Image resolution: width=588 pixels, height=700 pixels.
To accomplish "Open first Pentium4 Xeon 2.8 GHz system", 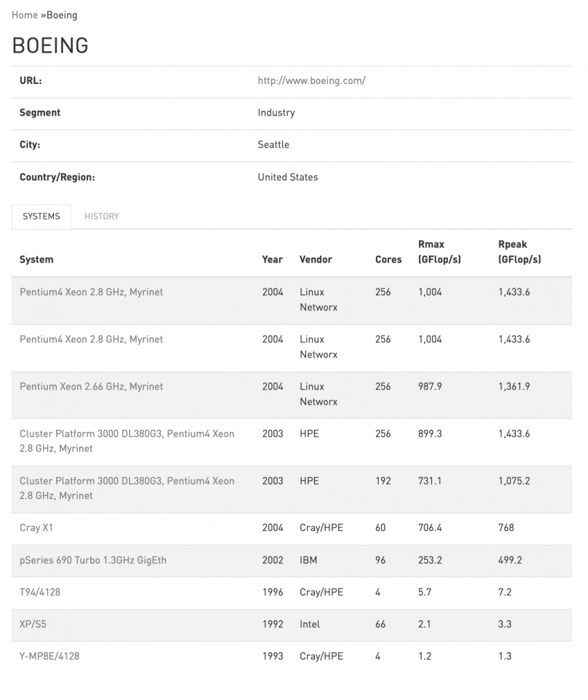I will pyautogui.click(x=91, y=292).
